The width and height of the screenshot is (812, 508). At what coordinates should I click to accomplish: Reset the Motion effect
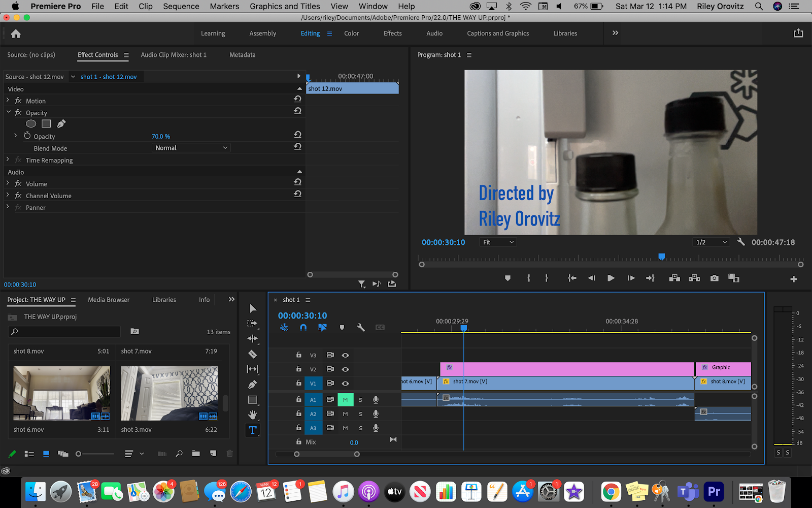[297, 99]
